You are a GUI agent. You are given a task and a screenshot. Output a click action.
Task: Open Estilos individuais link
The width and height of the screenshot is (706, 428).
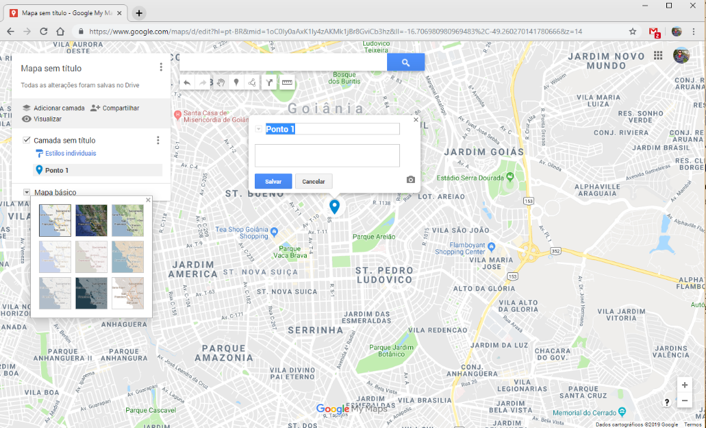coord(70,154)
